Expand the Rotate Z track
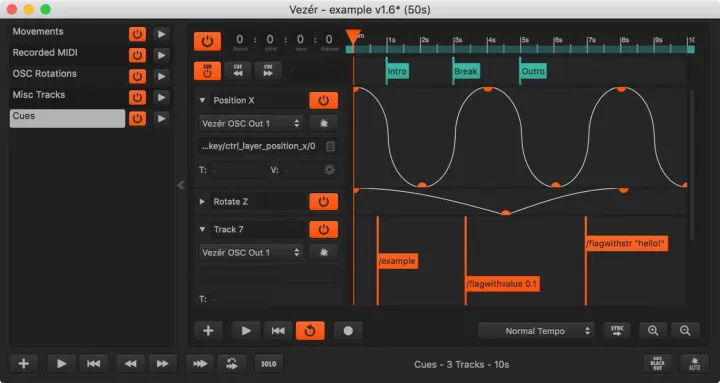Viewport: 720px width, 383px height. [x=202, y=202]
